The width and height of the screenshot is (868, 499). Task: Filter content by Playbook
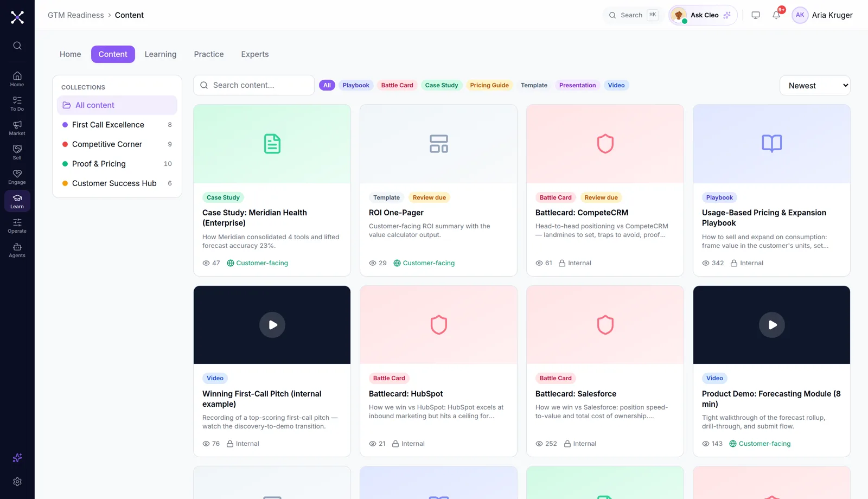coord(356,85)
